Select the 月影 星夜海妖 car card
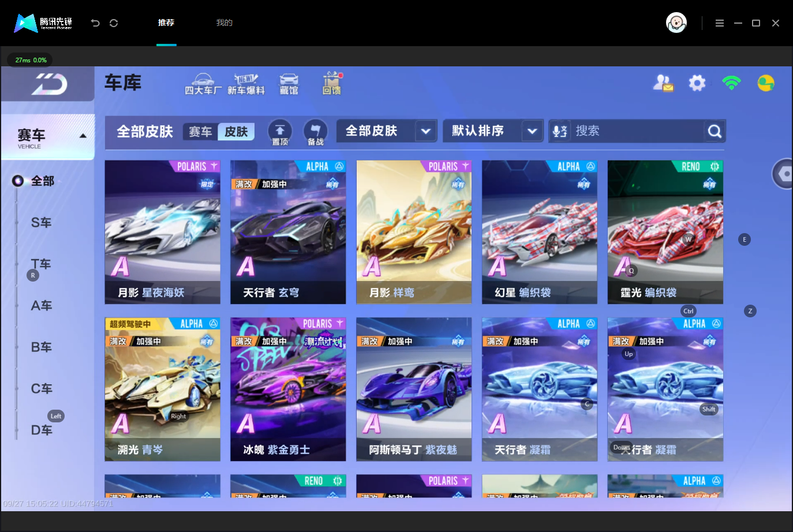The height and width of the screenshot is (532, 793). [163, 232]
